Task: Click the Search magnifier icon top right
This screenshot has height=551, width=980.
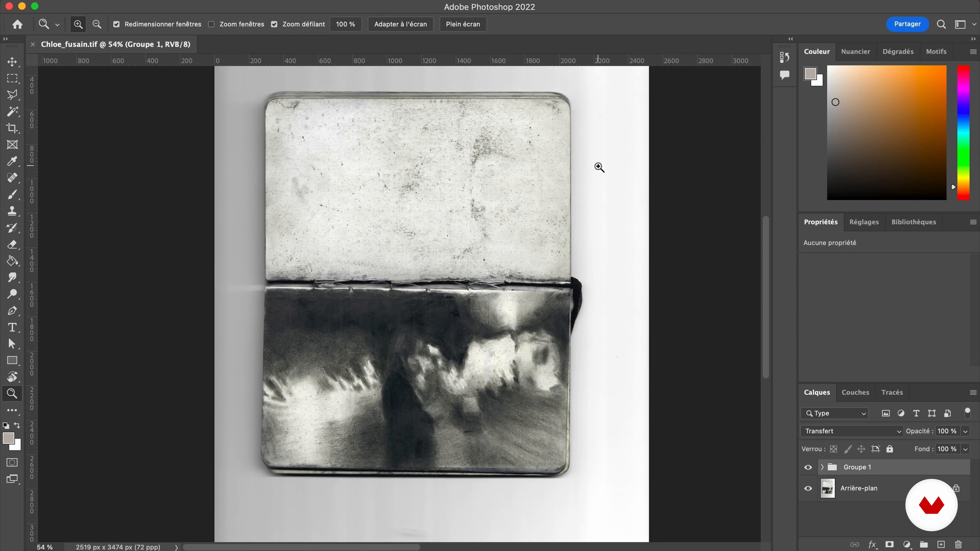Action: point(941,24)
